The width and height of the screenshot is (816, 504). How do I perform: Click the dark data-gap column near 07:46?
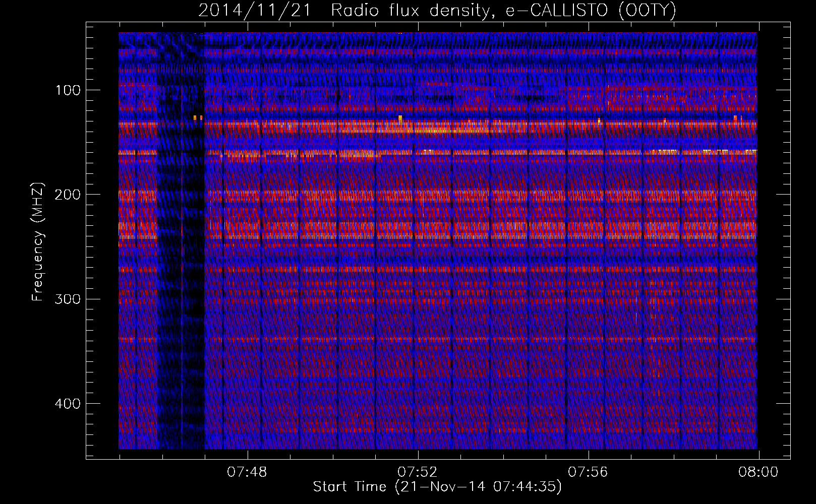pos(181,241)
